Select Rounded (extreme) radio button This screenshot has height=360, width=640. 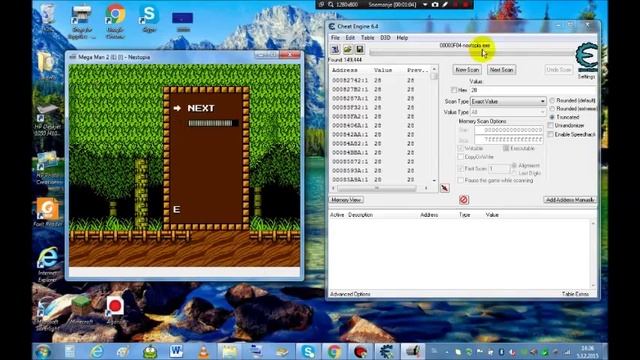point(552,109)
